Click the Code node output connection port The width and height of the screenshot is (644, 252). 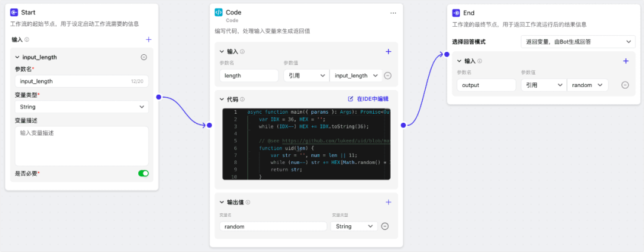(403, 125)
